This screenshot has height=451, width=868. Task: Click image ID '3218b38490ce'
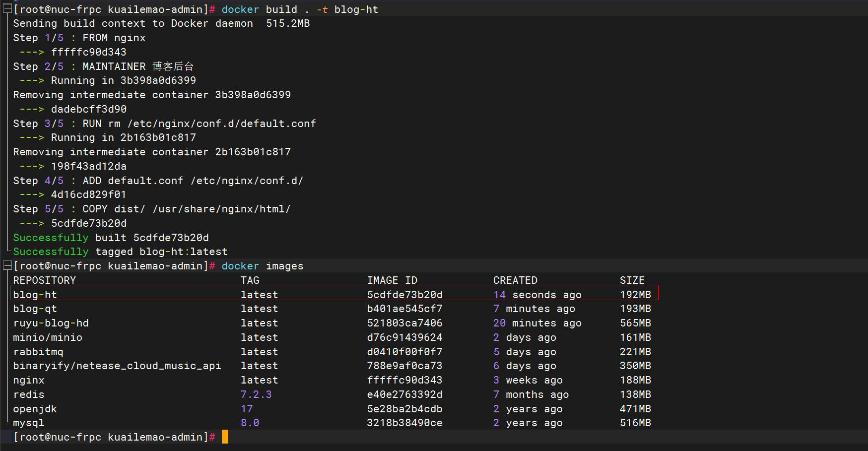click(x=405, y=423)
